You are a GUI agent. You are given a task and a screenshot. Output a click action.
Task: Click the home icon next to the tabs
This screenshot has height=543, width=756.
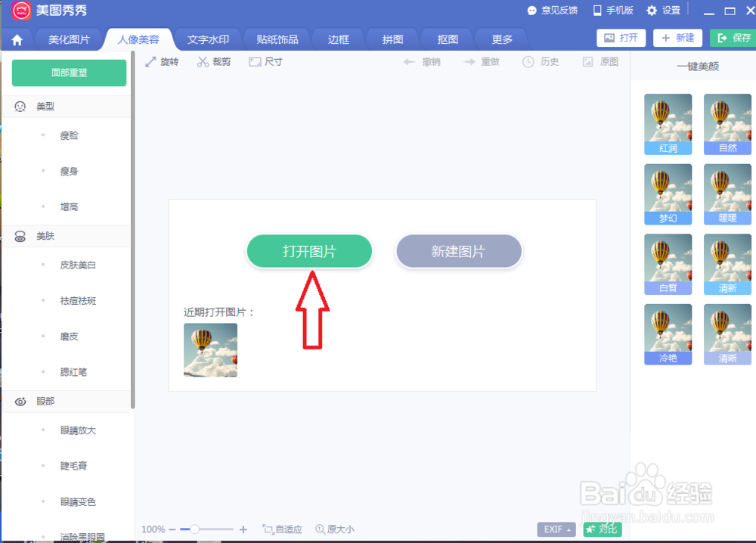[17, 39]
